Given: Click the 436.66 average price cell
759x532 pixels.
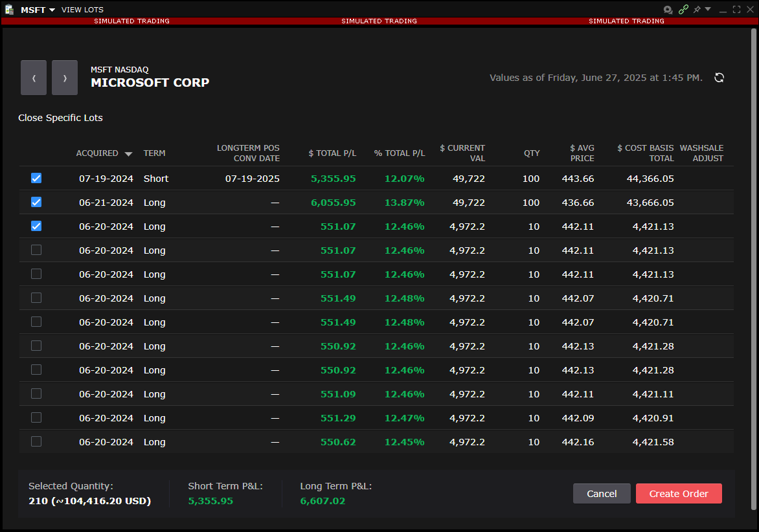Looking at the screenshot, I should click(x=578, y=203).
